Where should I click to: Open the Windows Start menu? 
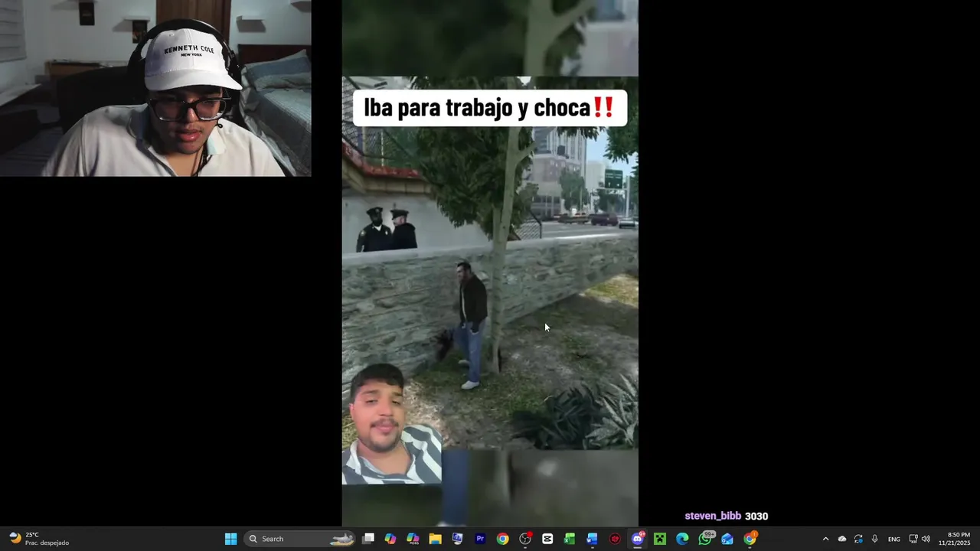coord(230,539)
